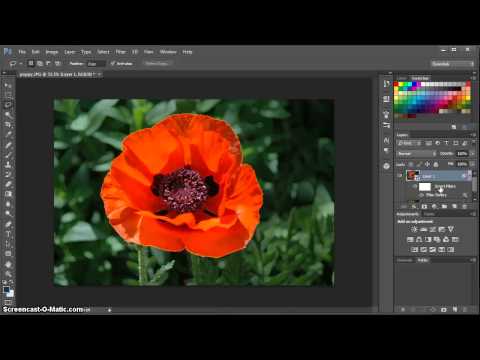The image size is (480, 360).
Task: Click the Hue/Saturation adjustment icon
Action: pyautogui.click(x=411, y=239)
